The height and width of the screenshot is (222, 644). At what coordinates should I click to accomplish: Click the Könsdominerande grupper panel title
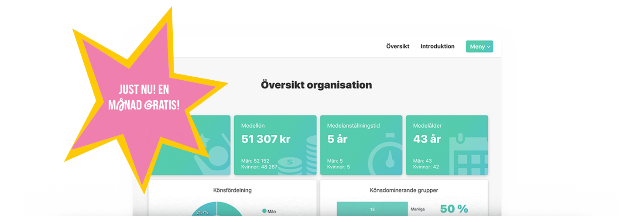pos(404,190)
